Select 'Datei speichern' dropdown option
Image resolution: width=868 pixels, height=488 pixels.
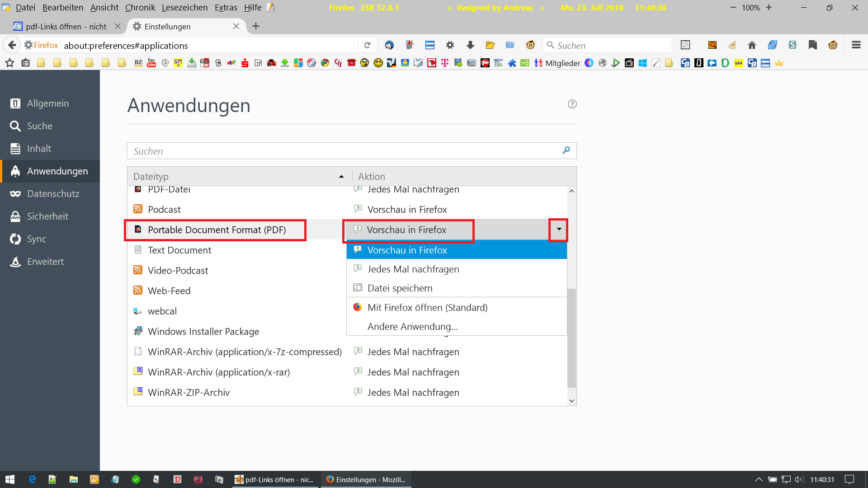400,288
